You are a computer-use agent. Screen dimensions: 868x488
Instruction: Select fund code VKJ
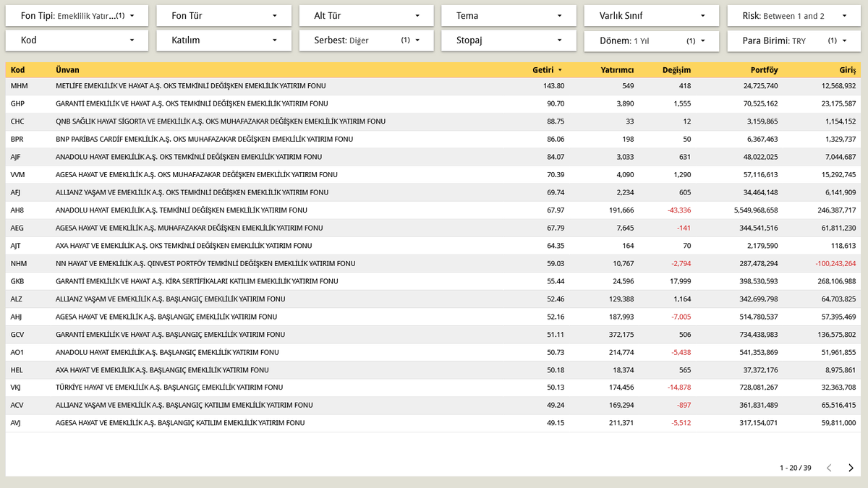pyautogui.click(x=16, y=388)
